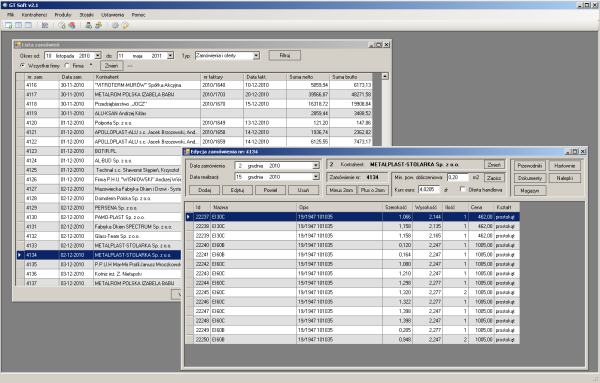Click the pencil edit toolbar icon
The height and width of the screenshot is (383, 600).
click(x=125, y=26)
